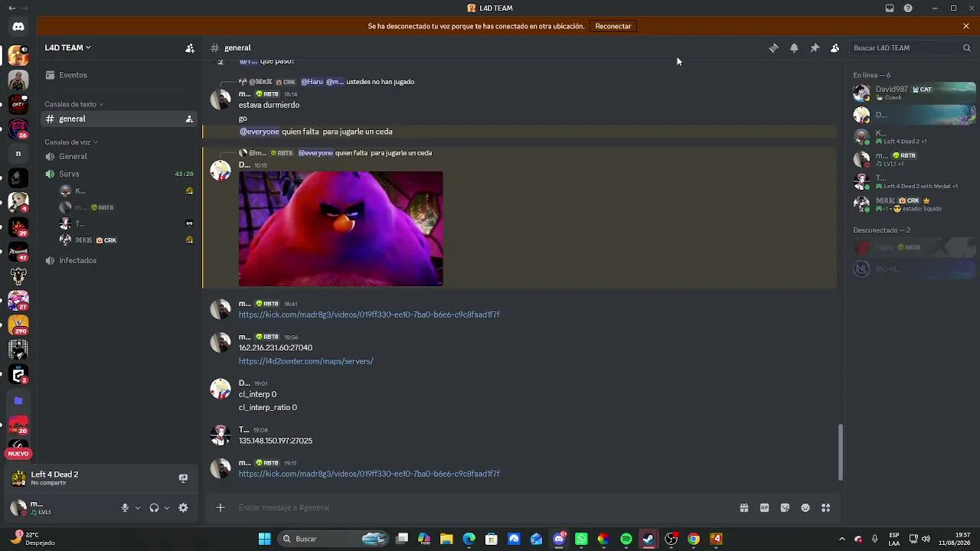
Task: Open own user panel avatar
Action: [18, 507]
